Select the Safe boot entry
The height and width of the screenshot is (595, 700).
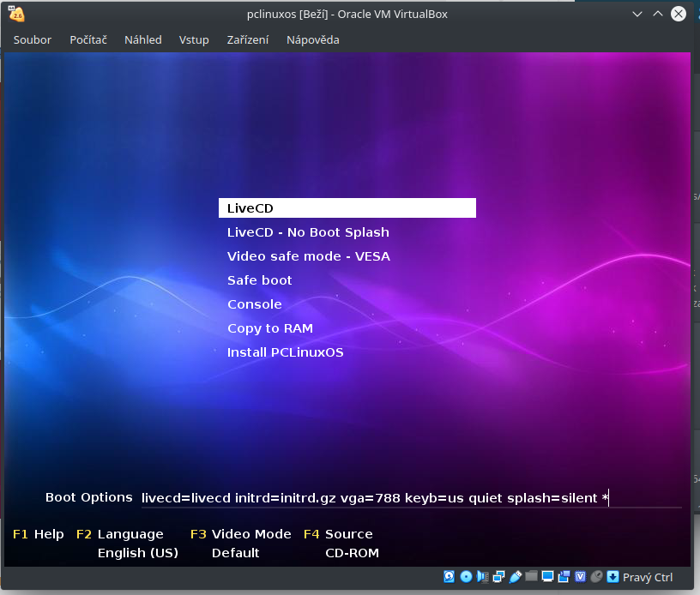coord(259,279)
